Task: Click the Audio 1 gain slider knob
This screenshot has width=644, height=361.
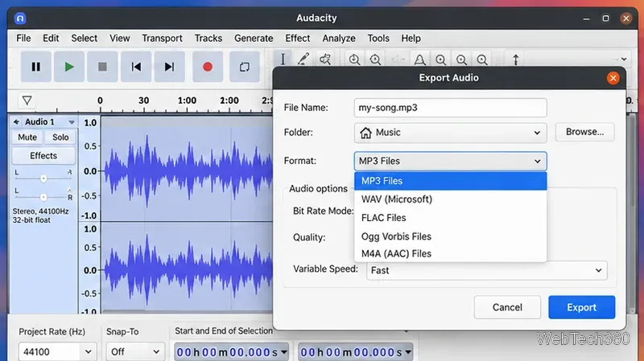Action: click(x=43, y=178)
